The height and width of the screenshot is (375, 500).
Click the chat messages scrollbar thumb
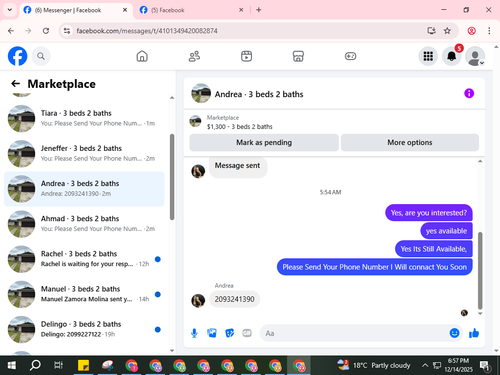(x=480, y=271)
